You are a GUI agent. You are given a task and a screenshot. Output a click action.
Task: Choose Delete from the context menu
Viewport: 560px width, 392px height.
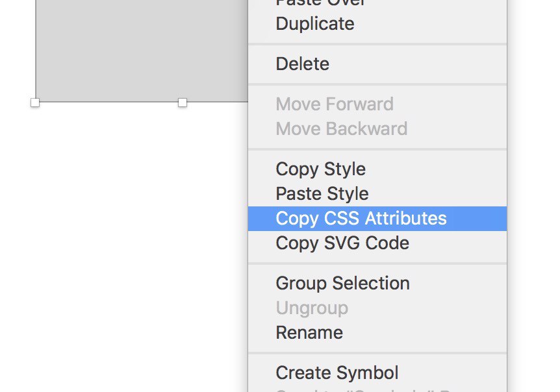point(377,64)
